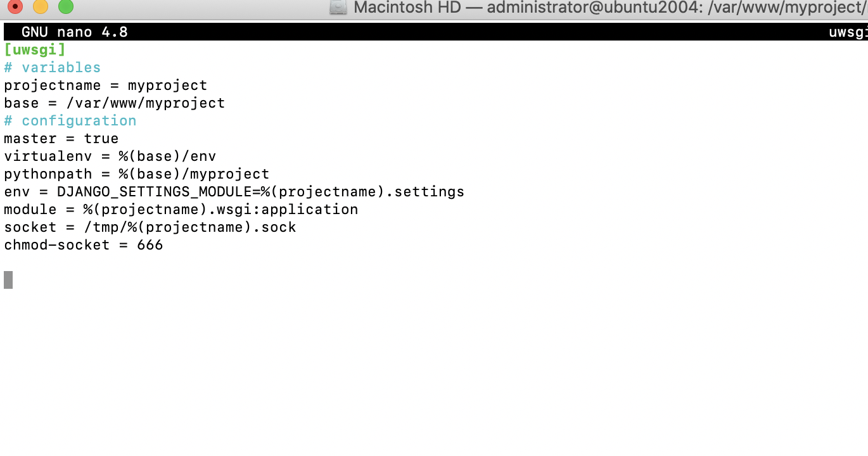Image resolution: width=868 pixels, height=456 pixels.
Task: Click the red close window button
Action: 14,7
